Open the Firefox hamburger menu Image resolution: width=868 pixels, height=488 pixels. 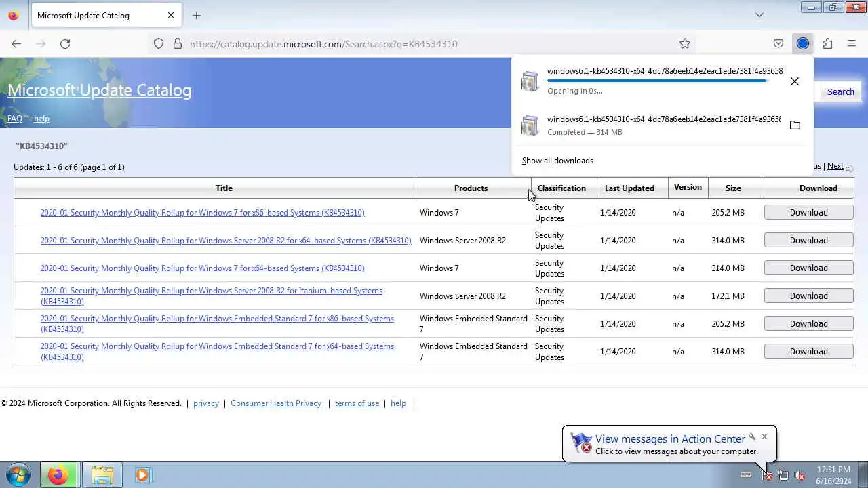point(852,43)
